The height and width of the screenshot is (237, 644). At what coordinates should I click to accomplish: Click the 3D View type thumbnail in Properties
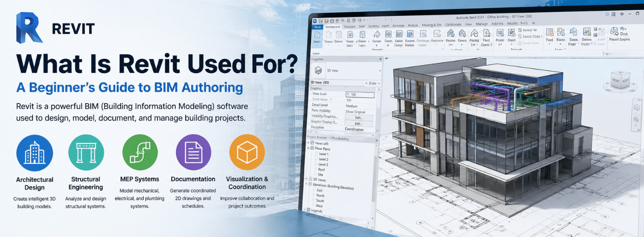(x=319, y=70)
